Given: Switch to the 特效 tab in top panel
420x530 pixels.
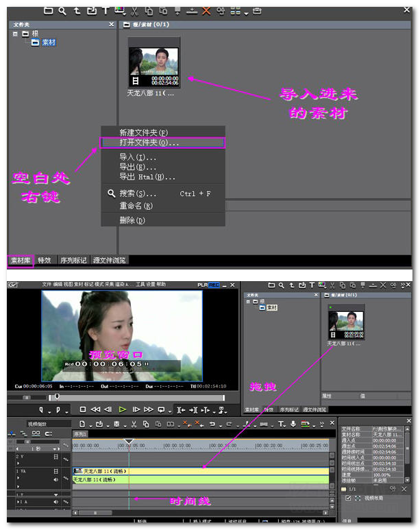Looking at the screenshot, I should coord(45,261).
